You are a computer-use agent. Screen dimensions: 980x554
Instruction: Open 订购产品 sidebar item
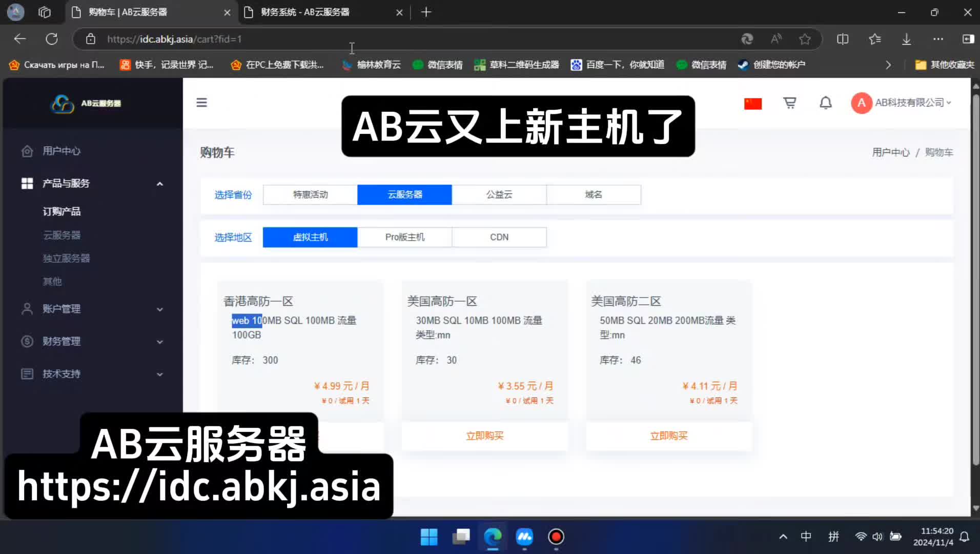pyautogui.click(x=62, y=212)
